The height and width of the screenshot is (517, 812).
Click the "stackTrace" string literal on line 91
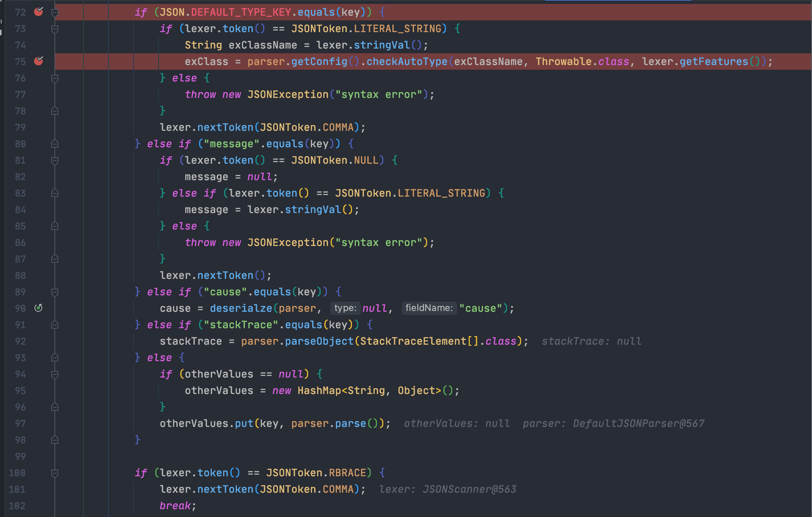click(241, 325)
